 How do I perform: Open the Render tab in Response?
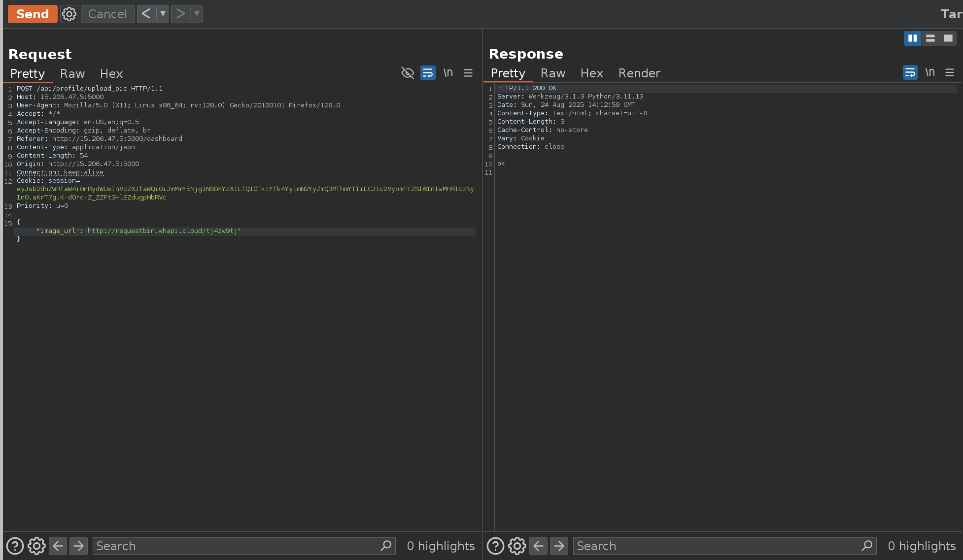[x=639, y=73]
